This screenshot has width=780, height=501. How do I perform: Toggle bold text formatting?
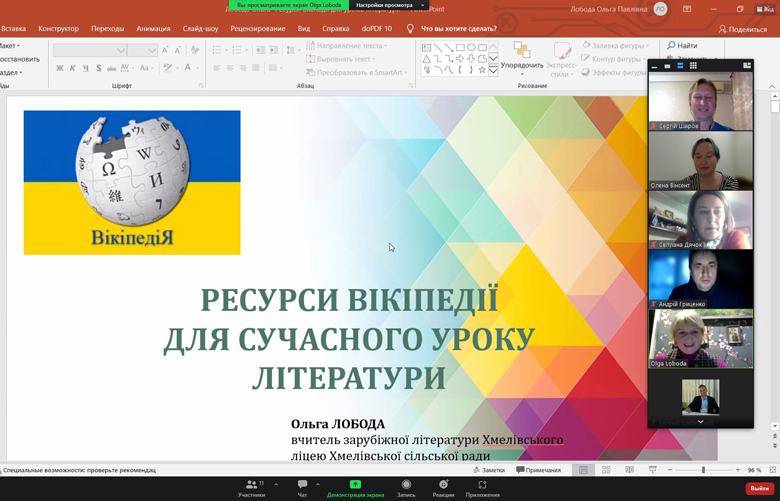pos(59,68)
